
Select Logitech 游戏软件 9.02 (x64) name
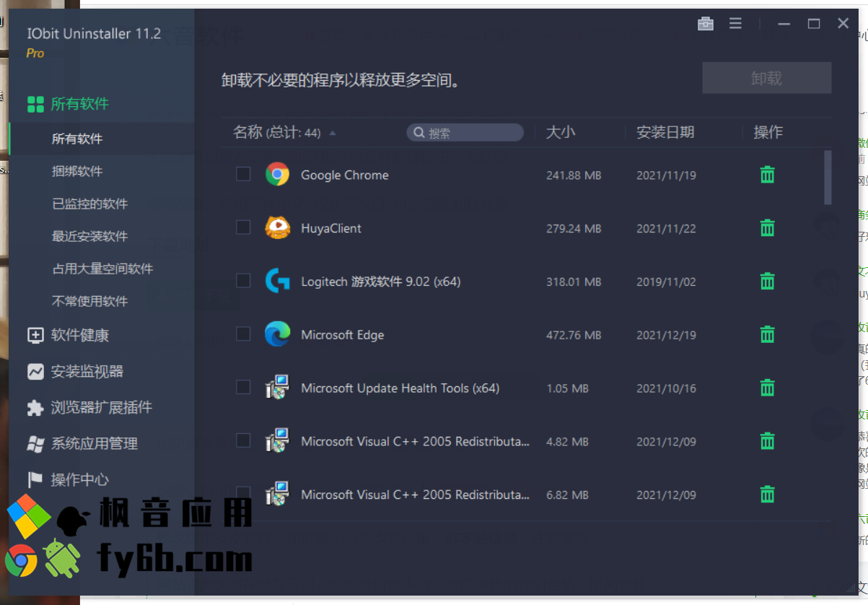381,282
